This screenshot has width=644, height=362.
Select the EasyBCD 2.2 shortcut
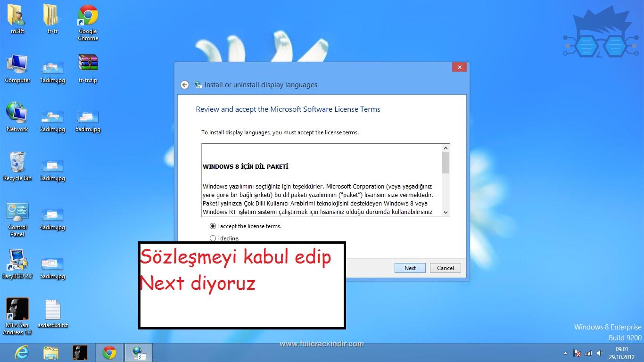pyautogui.click(x=17, y=264)
